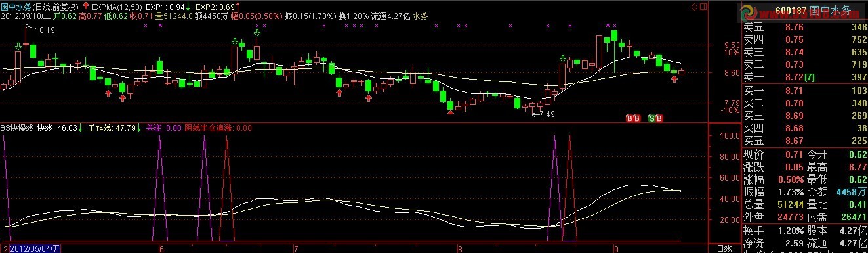This screenshot has width=868, height=253.
Task: Click the red buy arrow under the latest candles
Action: pos(674,80)
